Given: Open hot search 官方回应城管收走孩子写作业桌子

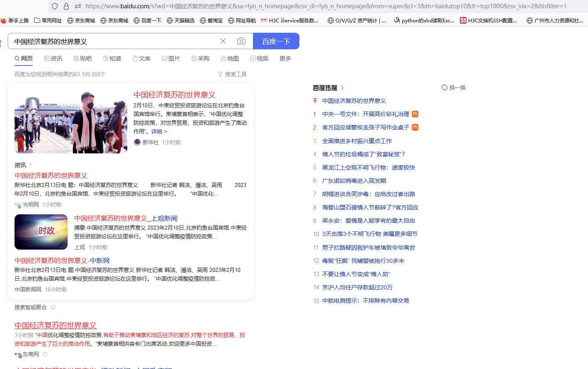Looking at the screenshot, I should click(x=366, y=127).
